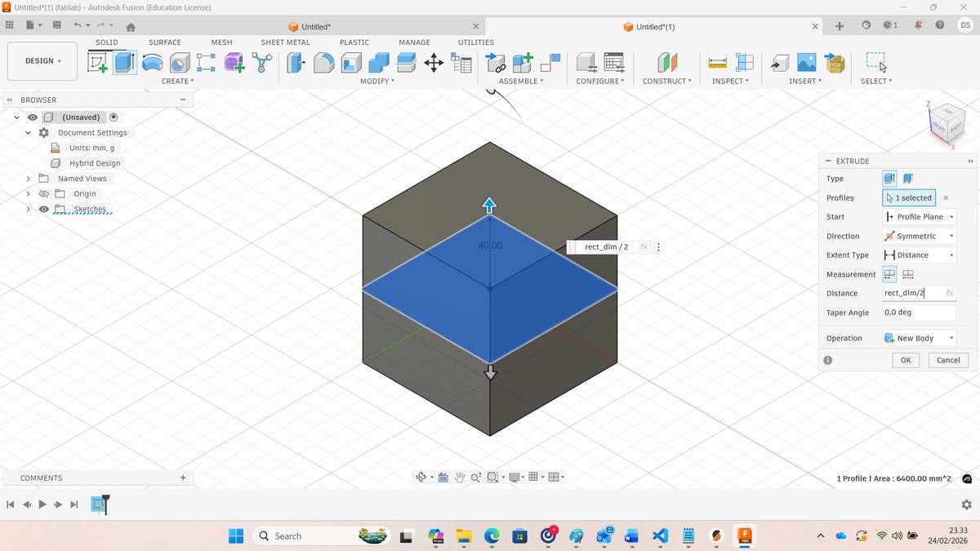Activate the Move/Copy tool
Viewport: 980px width, 551px height.
[x=434, y=62]
